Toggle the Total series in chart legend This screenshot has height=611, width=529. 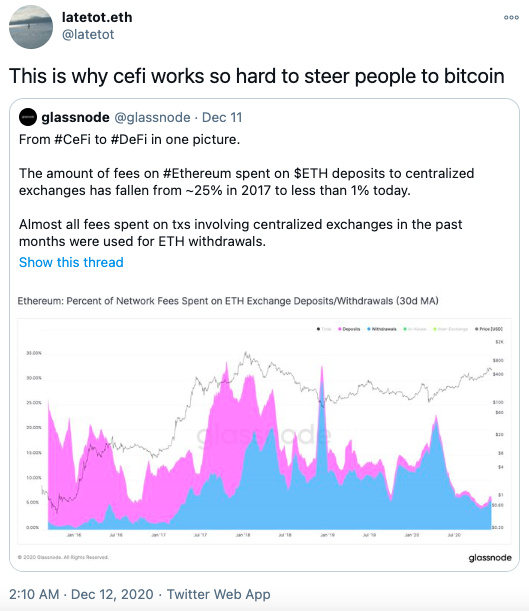pos(324,329)
